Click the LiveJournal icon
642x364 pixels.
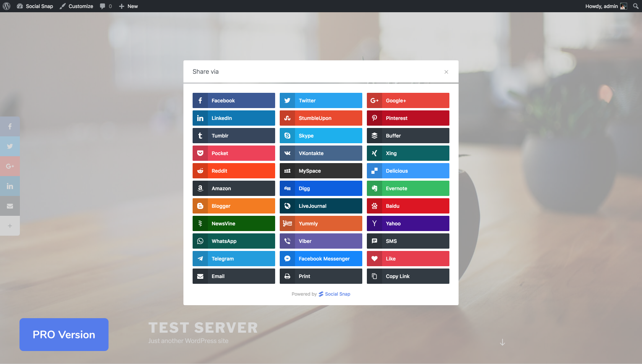(287, 206)
